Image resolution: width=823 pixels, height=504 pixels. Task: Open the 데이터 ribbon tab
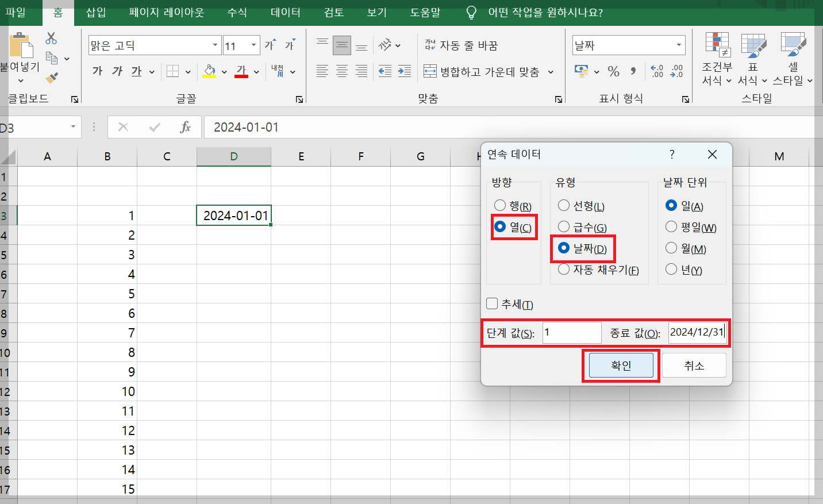(x=284, y=13)
